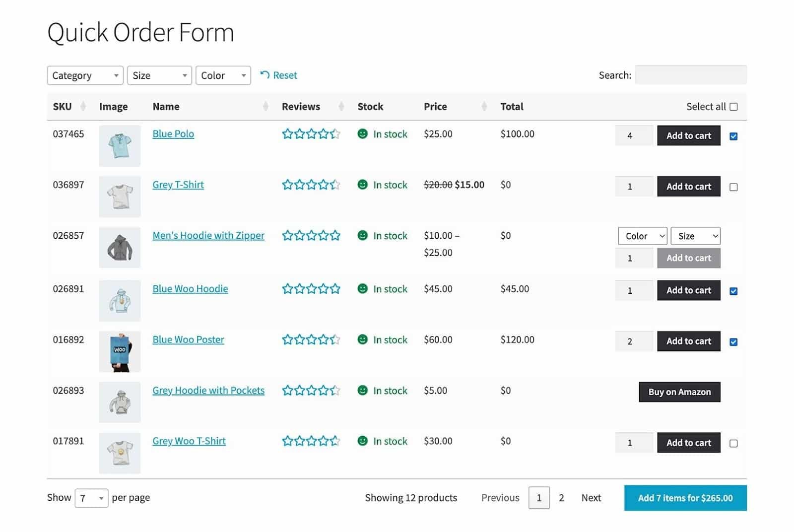Focus the Search input field

[691, 75]
